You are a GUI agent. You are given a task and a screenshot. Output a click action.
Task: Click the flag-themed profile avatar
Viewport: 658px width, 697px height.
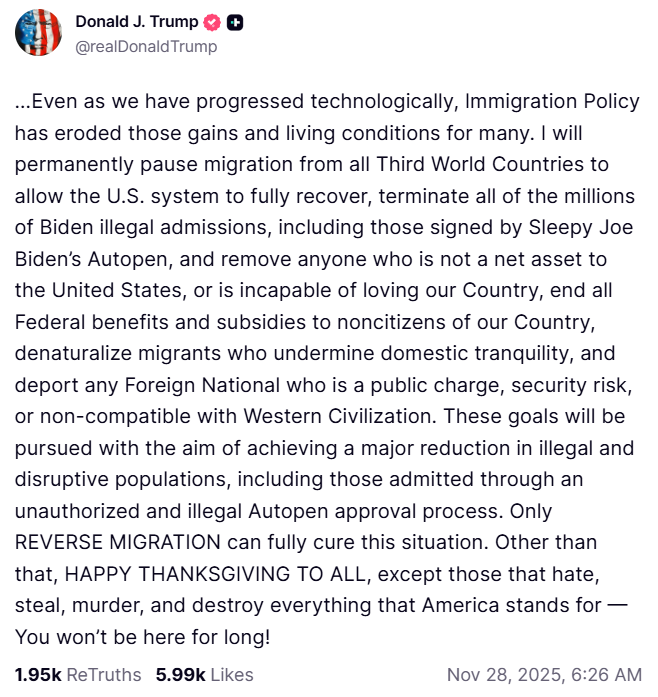pos(39,33)
